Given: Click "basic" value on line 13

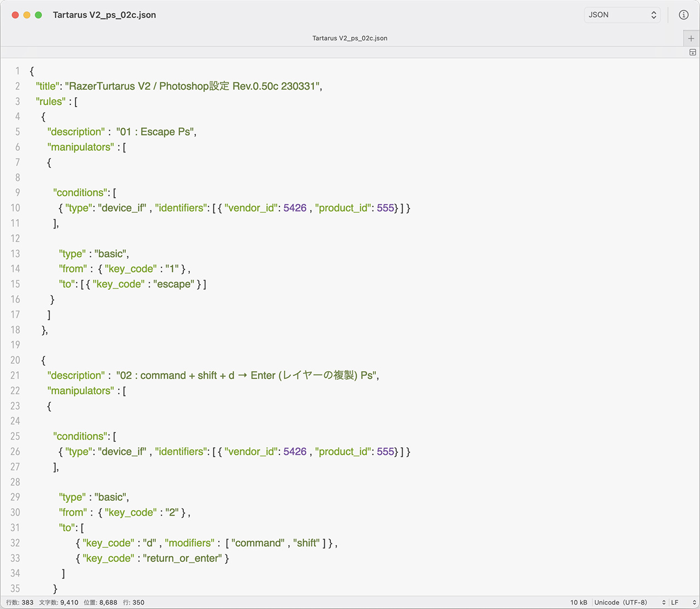Looking at the screenshot, I should (110, 254).
